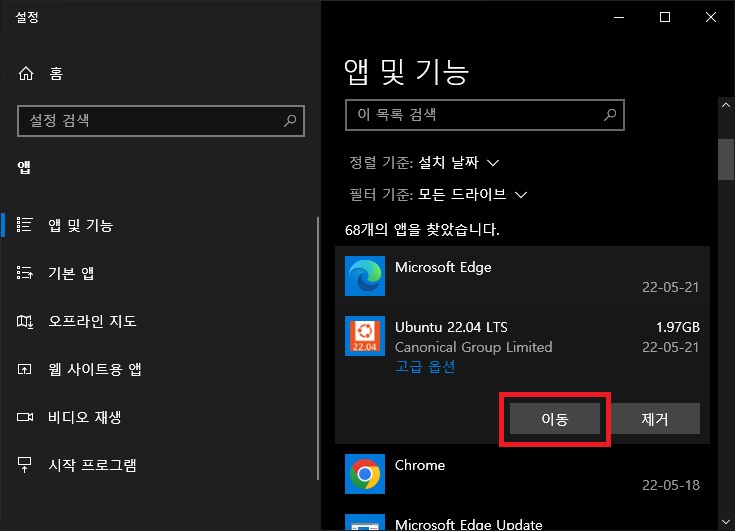Screen dimensions: 735x531
Task: Click the 기본 앱 sidebar icon
Action: point(24,273)
